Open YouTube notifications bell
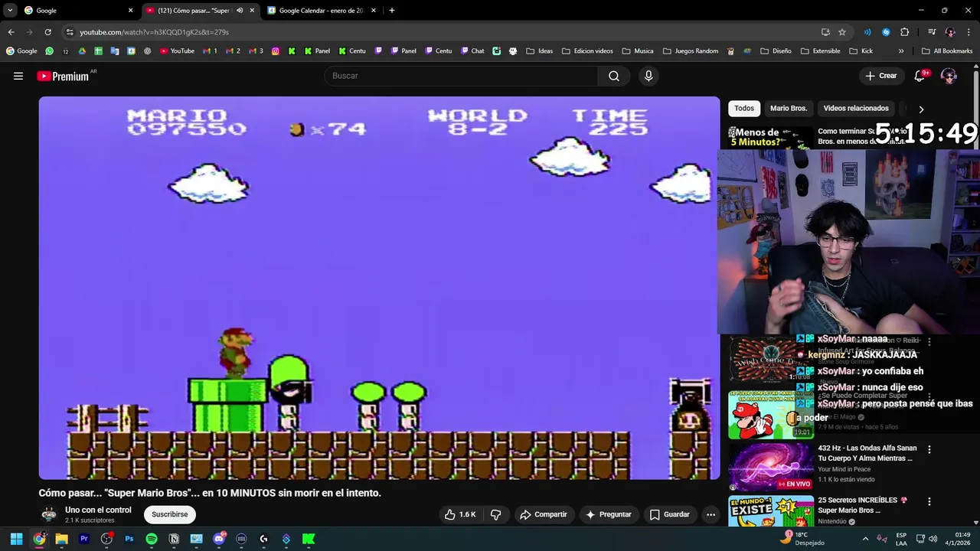This screenshot has width=980, height=551. pos(920,76)
